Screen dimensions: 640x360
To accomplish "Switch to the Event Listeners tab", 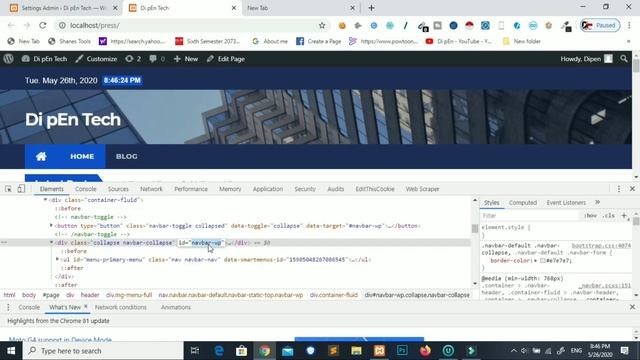I will point(566,202).
